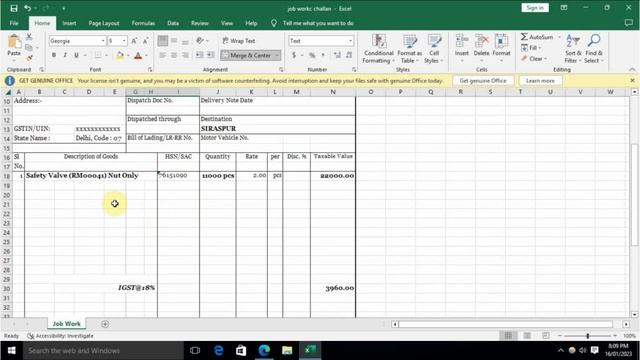Viewport: 640px width, 360px height.
Task: Toggle Bold formatting
Action: pyautogui.click(x=53, y=55)
